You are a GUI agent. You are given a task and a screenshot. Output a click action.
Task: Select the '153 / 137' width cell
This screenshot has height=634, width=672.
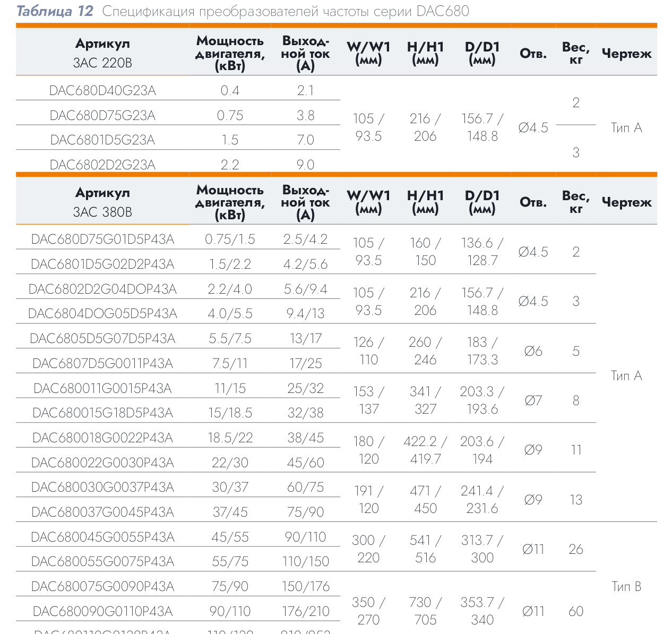[x=368, y=400]
